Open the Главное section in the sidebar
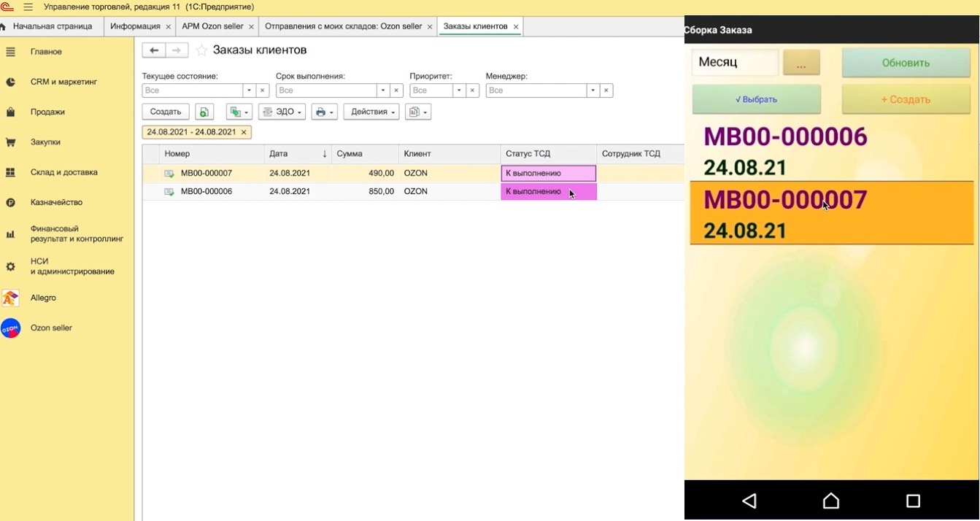 [x=45, y=52]
